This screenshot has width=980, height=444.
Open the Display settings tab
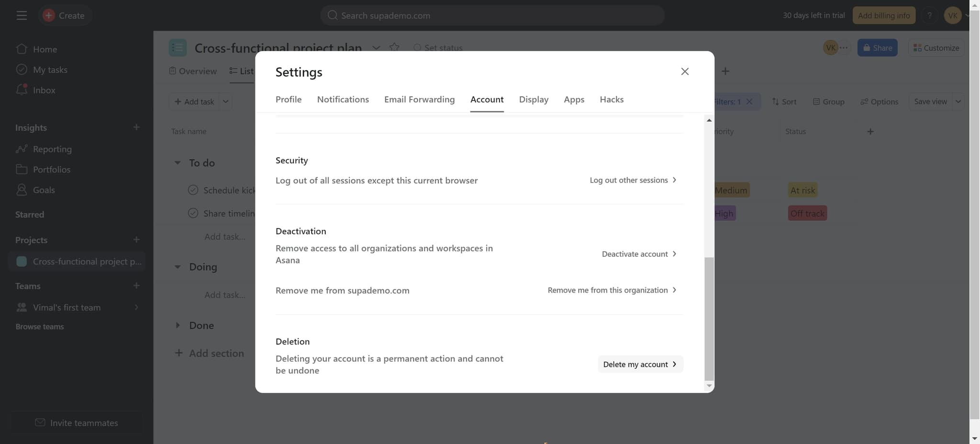pyautogui.click(x=534, y=99)
